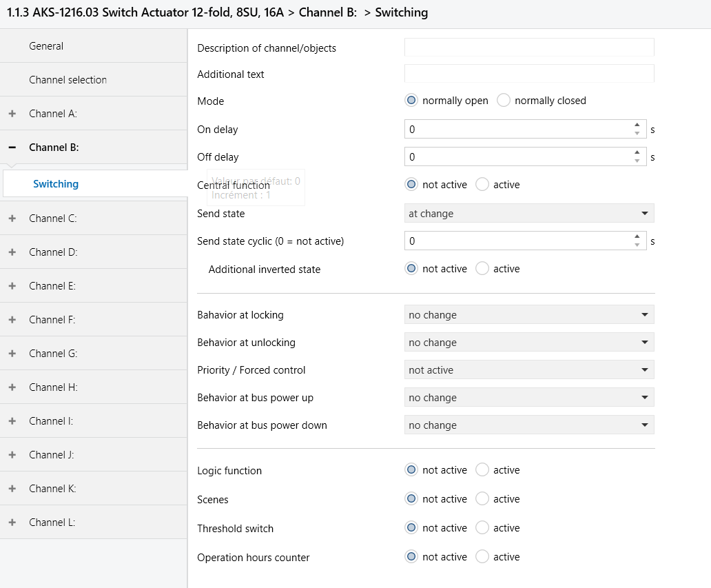Enable Scenes by selecting active
Image resolution: width=711 pixels, height=588 pixels.
pyautogui.click(x=482, y=499)
